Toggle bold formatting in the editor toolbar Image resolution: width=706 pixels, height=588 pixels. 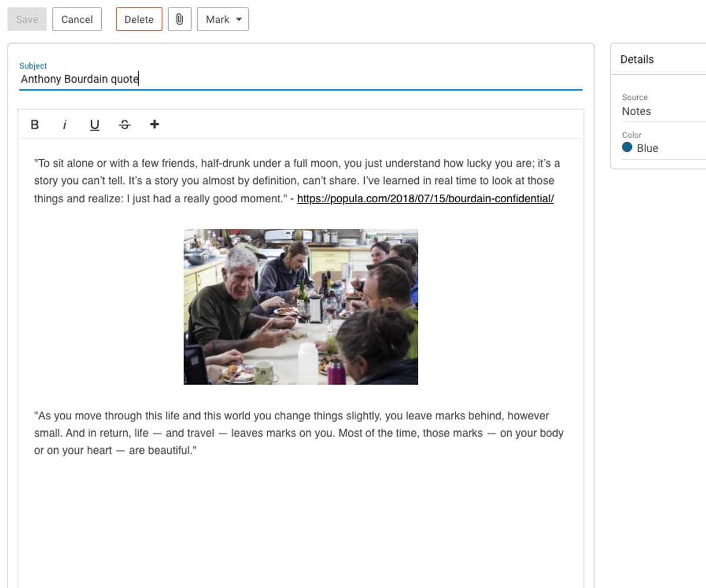[x=35, y=125]
